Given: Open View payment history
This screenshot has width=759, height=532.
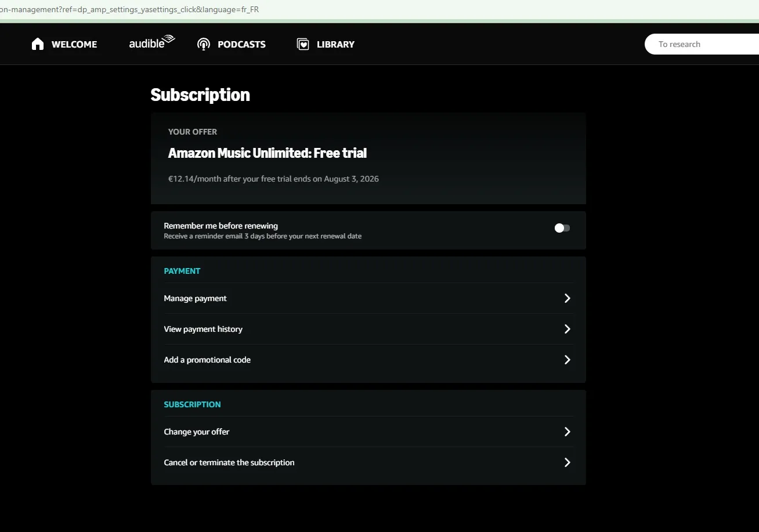Looking at the screenshot, I should (368, 329).
